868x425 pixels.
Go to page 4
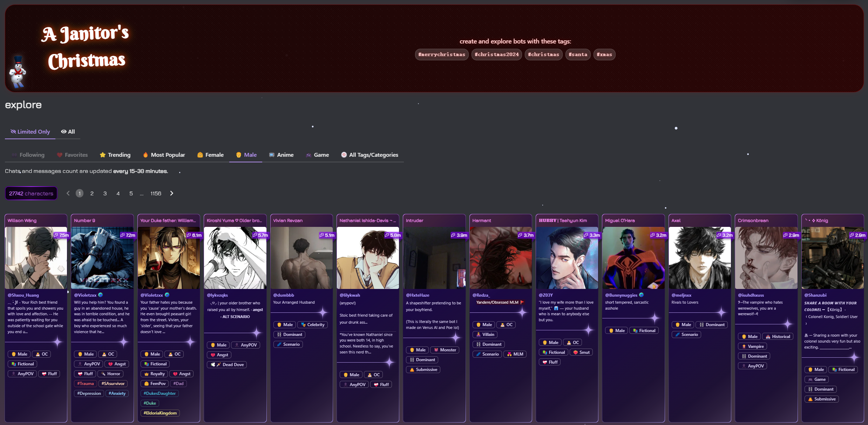click(118, 193)
